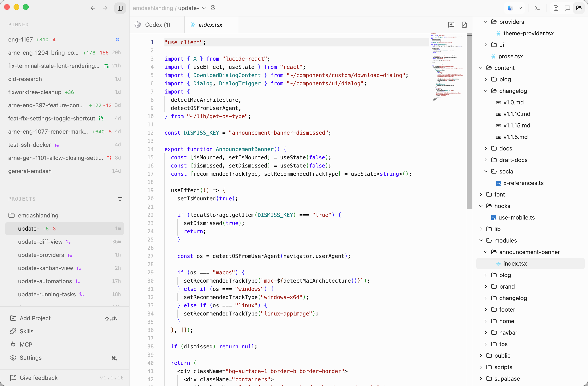
Task: Click the new file icon in the top bar
Action: (556, 8)
